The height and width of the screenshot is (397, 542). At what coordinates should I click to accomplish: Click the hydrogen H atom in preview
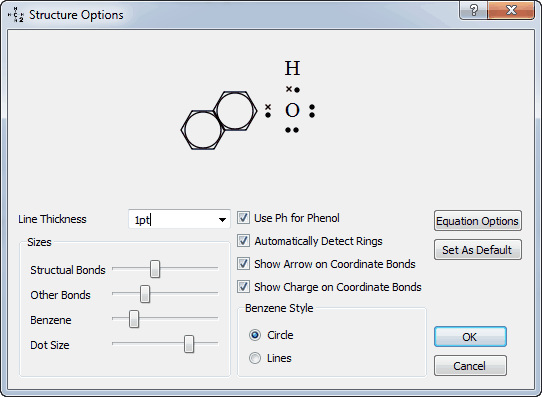pyautogui.click(x=292, y=68)
